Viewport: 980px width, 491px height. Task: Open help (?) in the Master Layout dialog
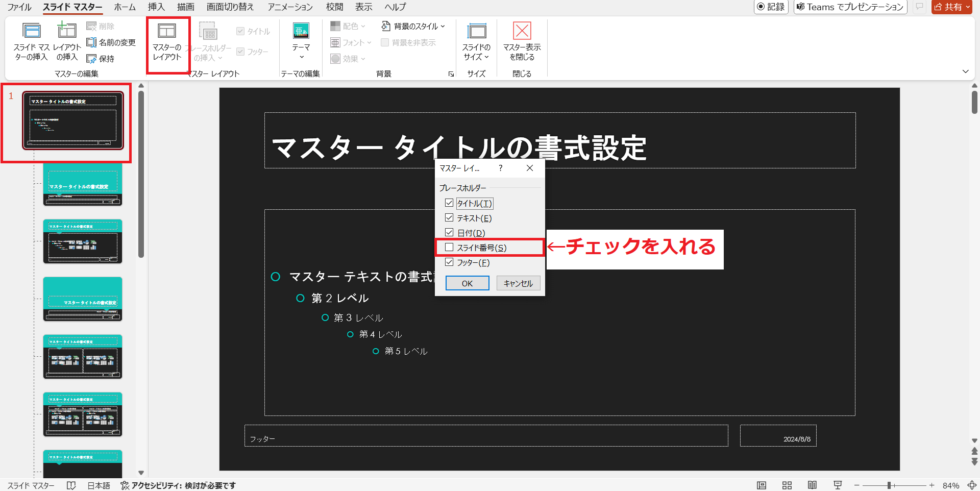(500, 168)
